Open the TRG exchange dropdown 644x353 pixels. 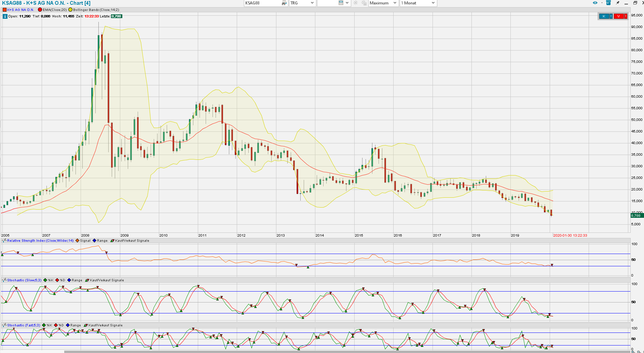(302, 3)
